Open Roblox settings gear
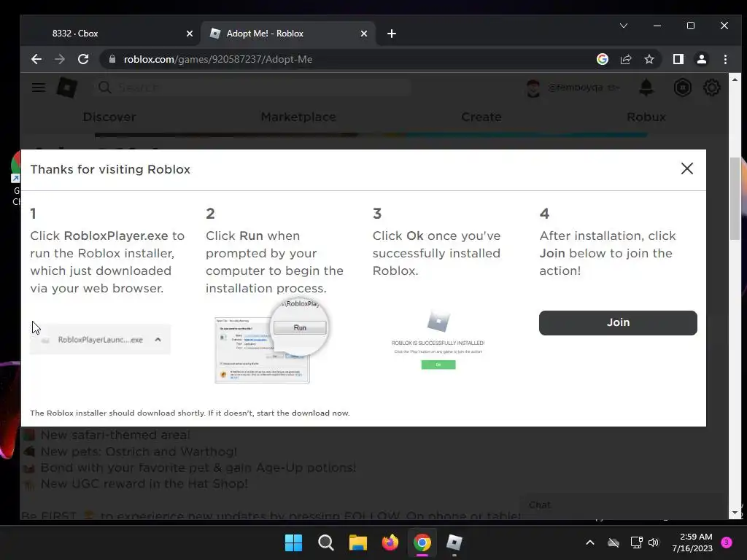 click(711, 87)
